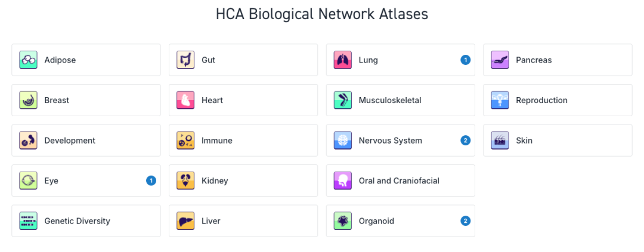Click the Eye network count badge

(151, 181)
